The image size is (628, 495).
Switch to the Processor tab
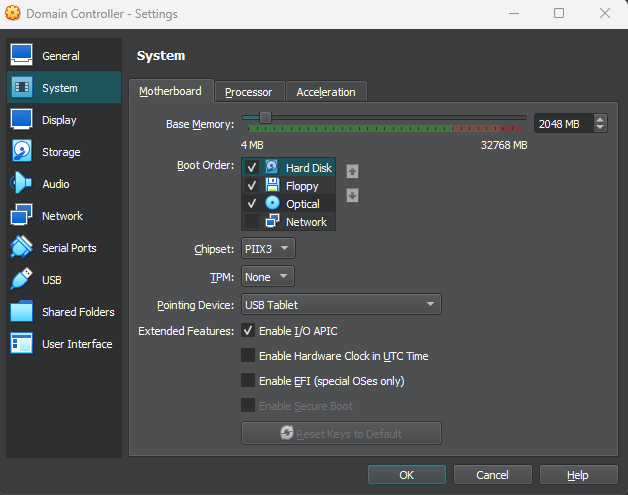(249, 92)
